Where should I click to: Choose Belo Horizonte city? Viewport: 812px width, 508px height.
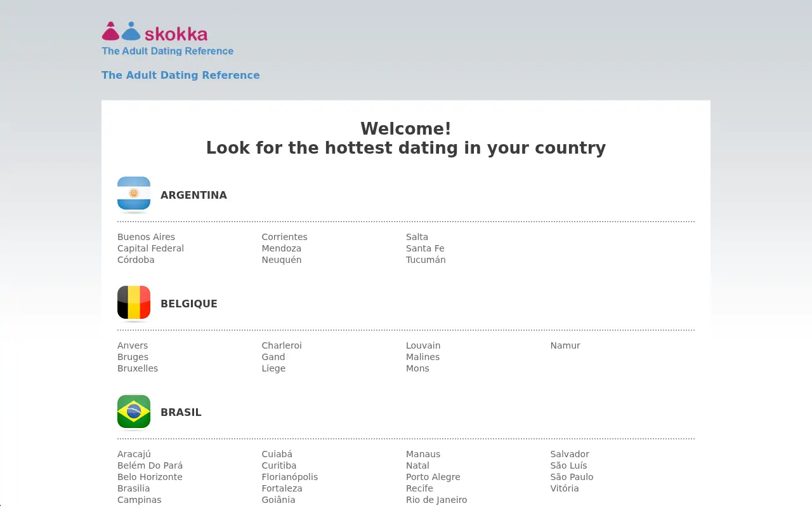point(150,477)
